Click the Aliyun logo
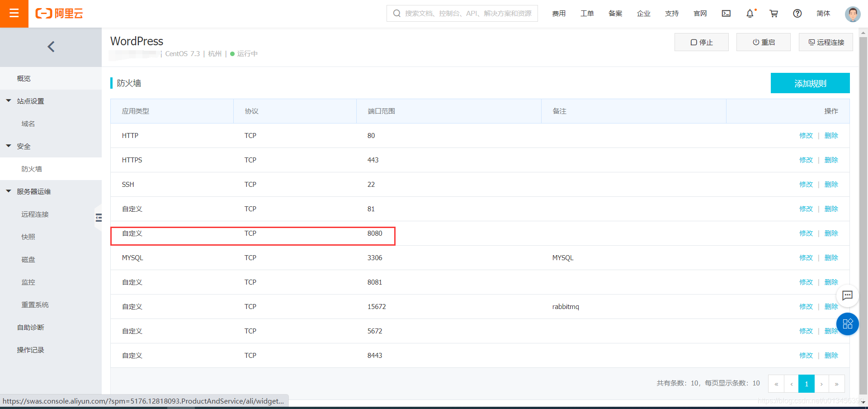 (59, 14)
